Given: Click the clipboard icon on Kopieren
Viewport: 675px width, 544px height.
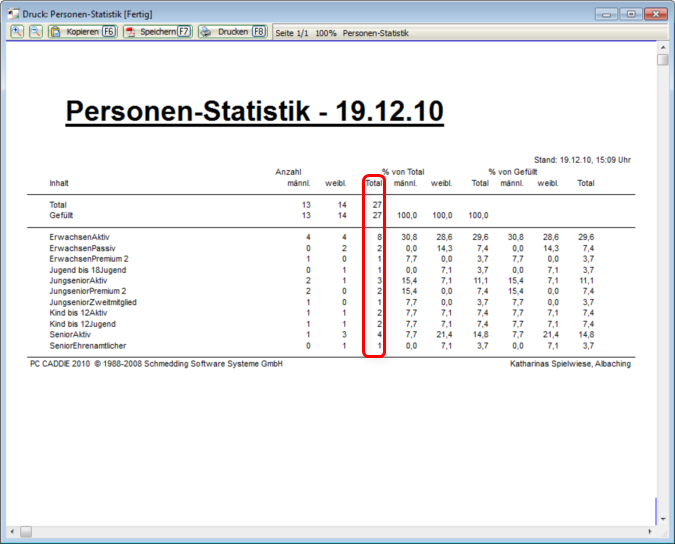Looking at the screenshot, I should click(56, 32).
